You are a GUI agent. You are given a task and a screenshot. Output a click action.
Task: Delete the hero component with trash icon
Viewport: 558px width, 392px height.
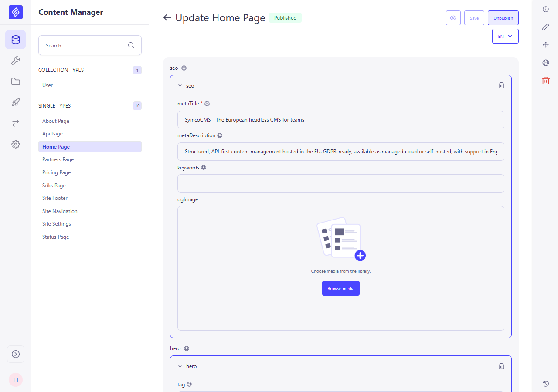point(501,366)
